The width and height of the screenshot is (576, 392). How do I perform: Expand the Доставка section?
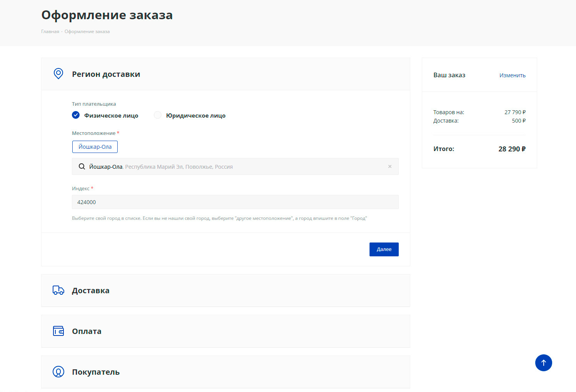click(x=91, y=291)
